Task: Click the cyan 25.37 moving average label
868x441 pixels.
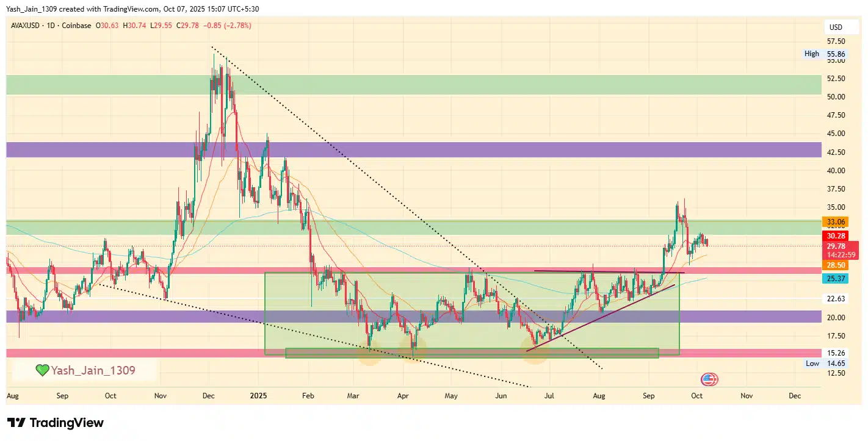Action: (x=835, y=279)
